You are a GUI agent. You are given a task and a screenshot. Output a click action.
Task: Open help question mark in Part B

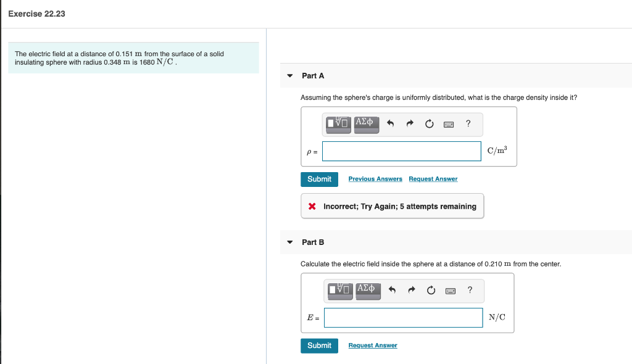tap(470, 290)
